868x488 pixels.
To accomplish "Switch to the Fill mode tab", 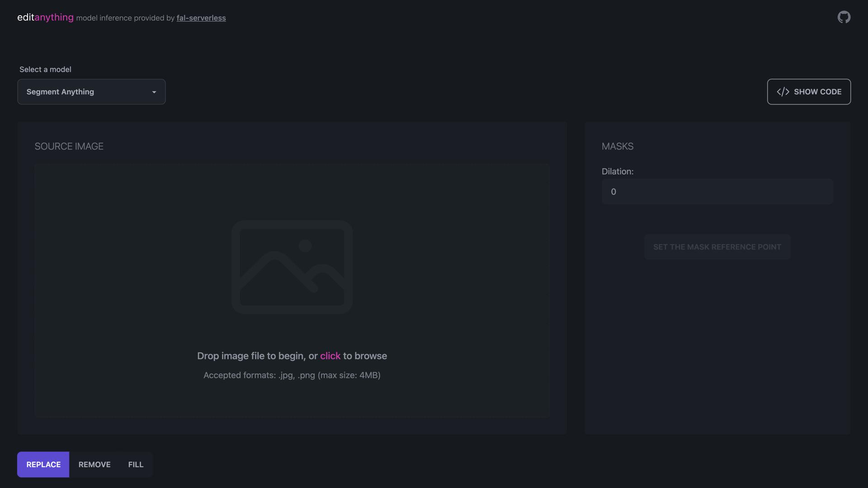I will [136, 465].
